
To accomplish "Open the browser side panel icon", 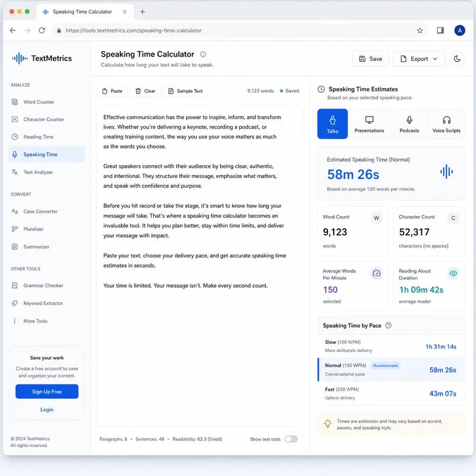I will pos(440,30).
